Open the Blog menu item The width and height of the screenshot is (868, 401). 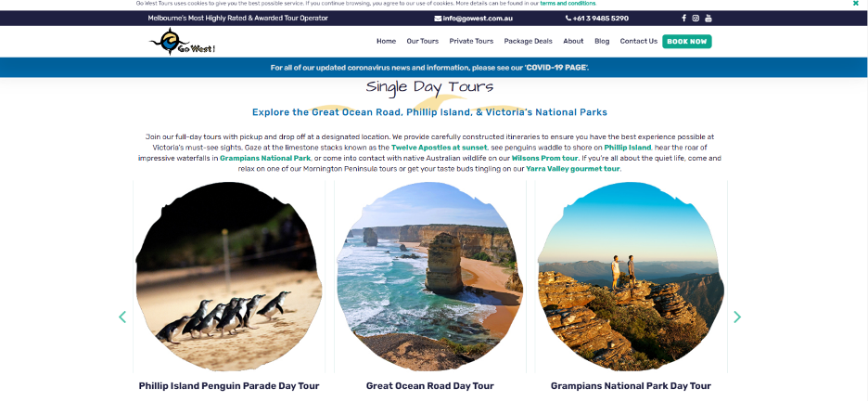click(602, 41)
